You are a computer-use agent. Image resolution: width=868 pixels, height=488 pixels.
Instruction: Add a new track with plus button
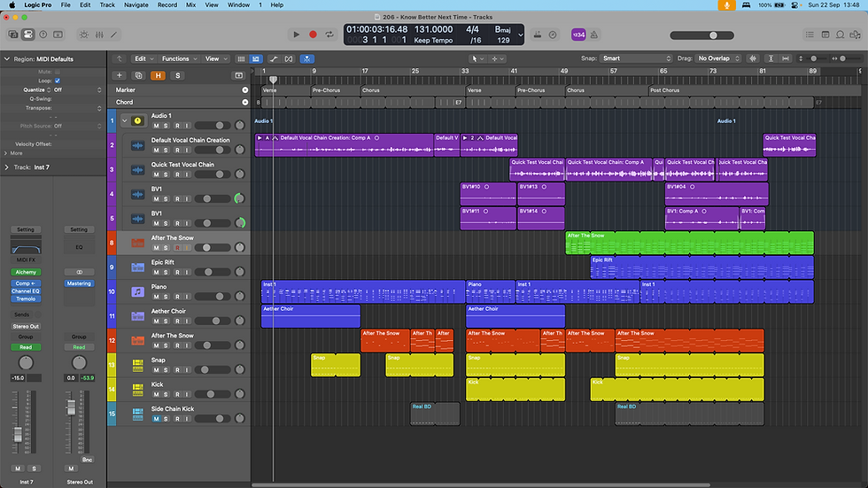pyautogui.click(x=120, y=75)
